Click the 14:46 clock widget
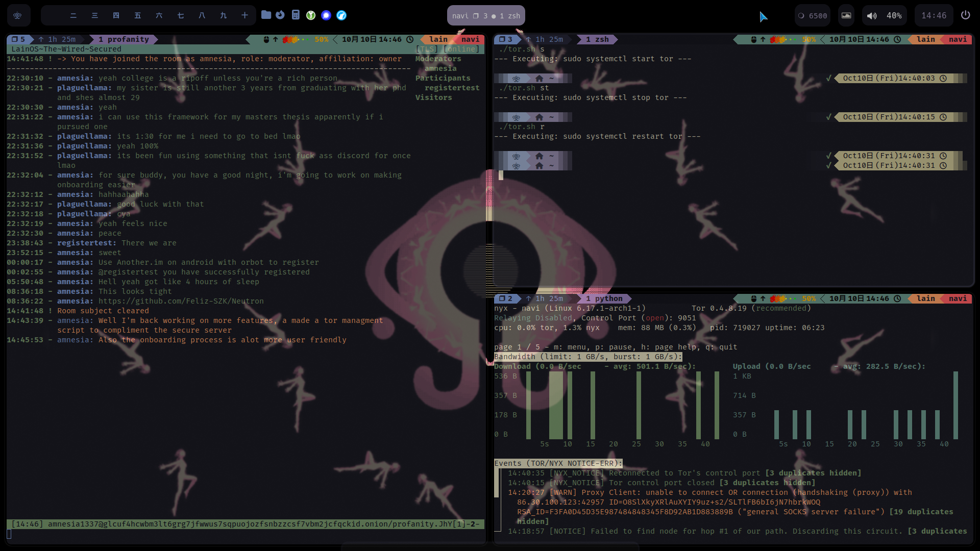The image size is (980, 551). (934, 16)
